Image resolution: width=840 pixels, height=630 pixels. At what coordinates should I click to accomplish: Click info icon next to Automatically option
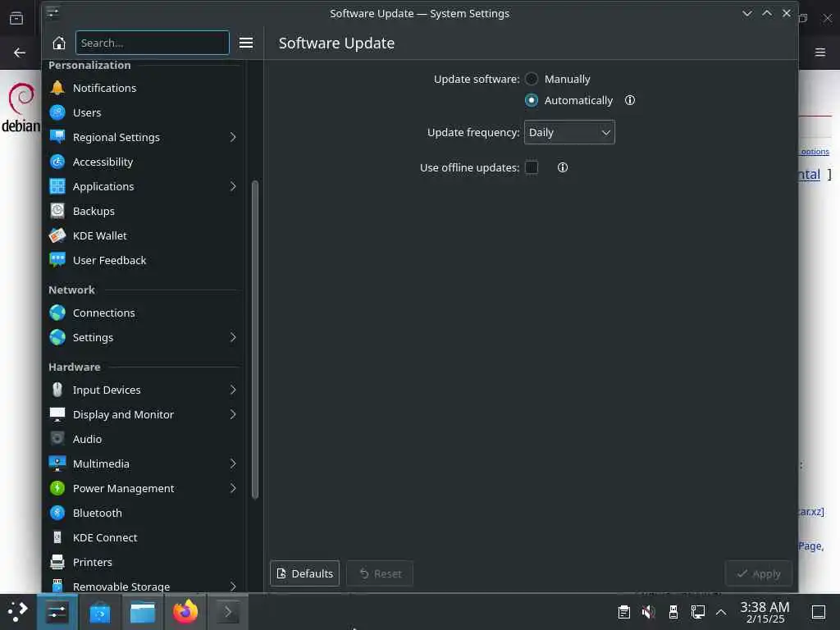click(630, 100)
